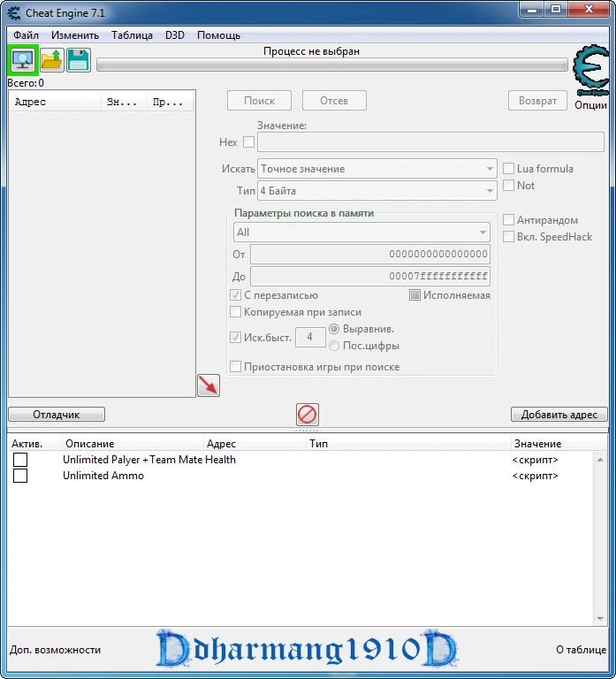Toggle the Hex checkbox
616x679 pixels.
pos(248,142)
